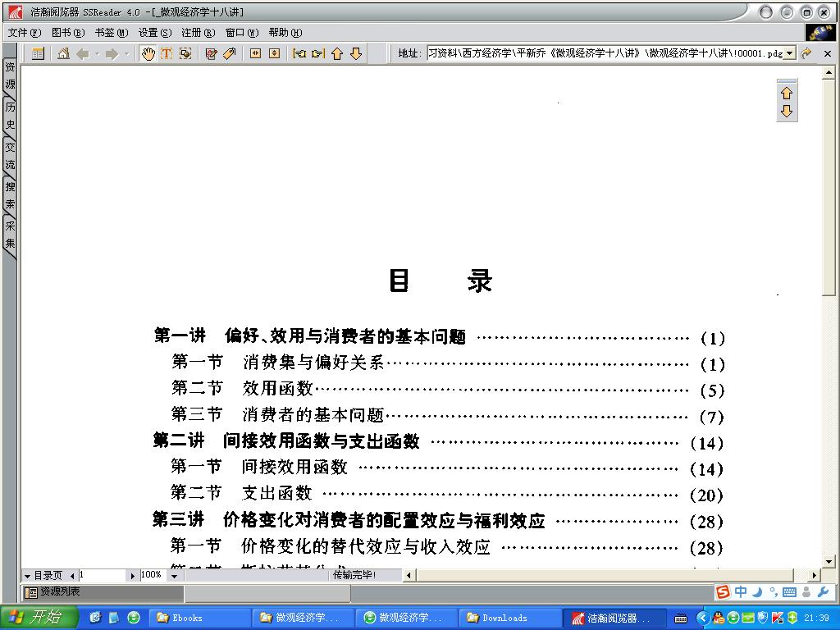Open the 帮助(H) menu
The image size is (840, 630).
pos(285,33)
